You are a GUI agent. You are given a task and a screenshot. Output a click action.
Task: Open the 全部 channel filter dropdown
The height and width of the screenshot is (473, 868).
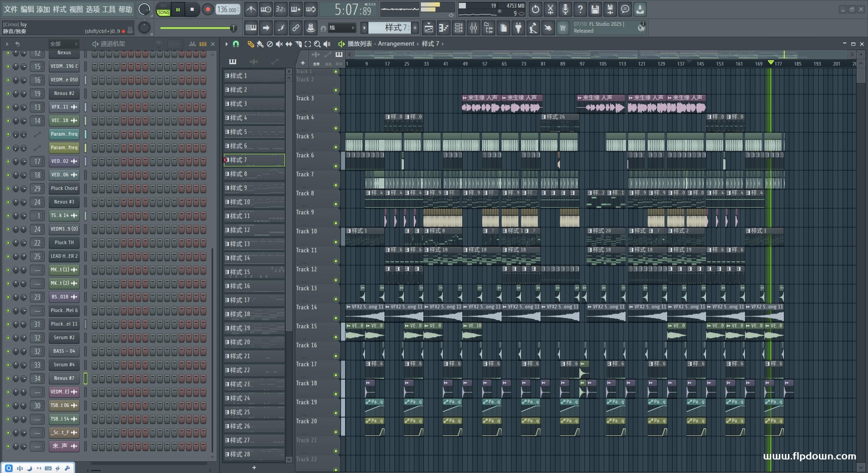[63, 44]
